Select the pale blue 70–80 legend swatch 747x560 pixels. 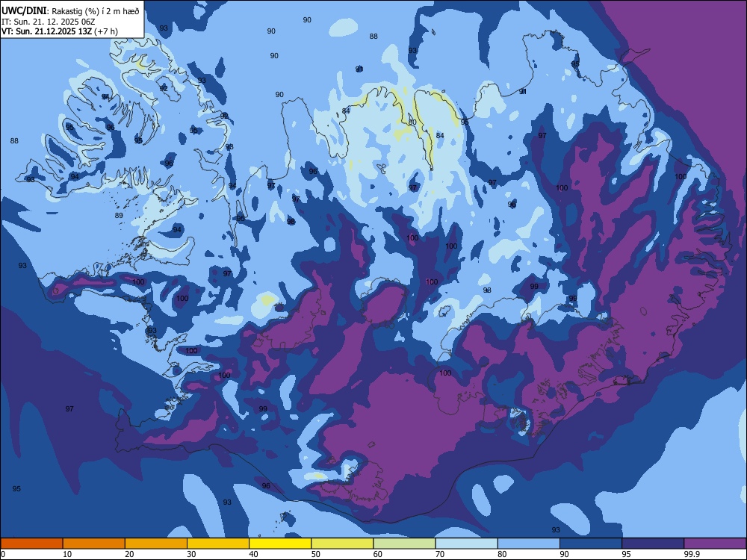(x=466, y=544)
